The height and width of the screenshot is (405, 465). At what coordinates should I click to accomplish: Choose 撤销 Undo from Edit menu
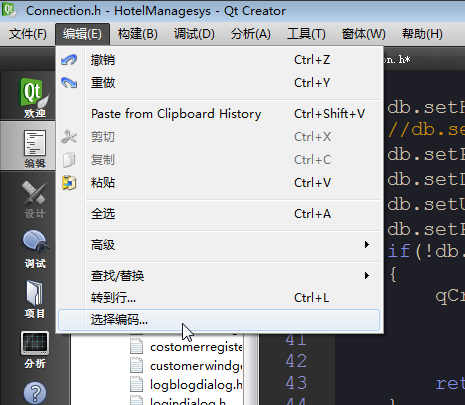click(x=219, y=60)
